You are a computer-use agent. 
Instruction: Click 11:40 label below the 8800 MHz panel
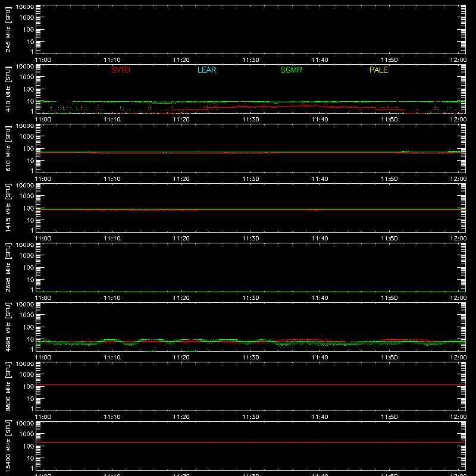click(320, 417)
